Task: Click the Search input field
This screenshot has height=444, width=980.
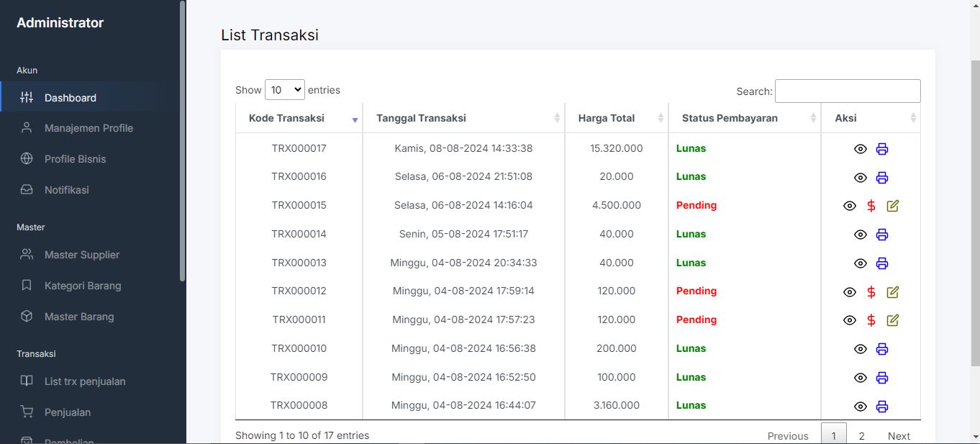Action: tap(848, 91)
